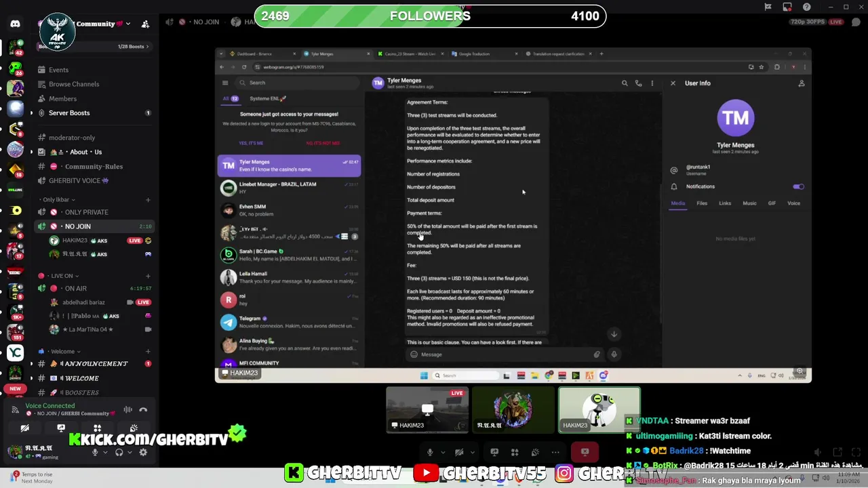
Task: Select the ON AIR voice channel
Action: click(95, 288)
